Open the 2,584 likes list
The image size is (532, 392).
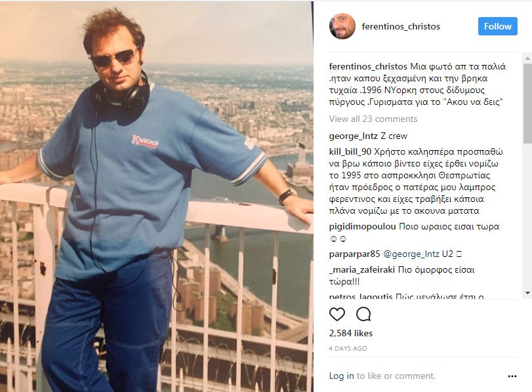coord(350,333)
